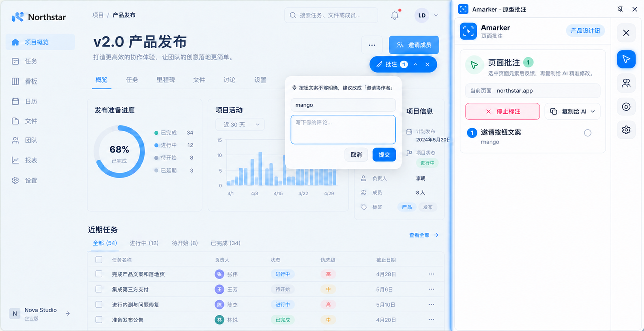
Task: Switch to the 讨论 tab
Action: [229, 80]
